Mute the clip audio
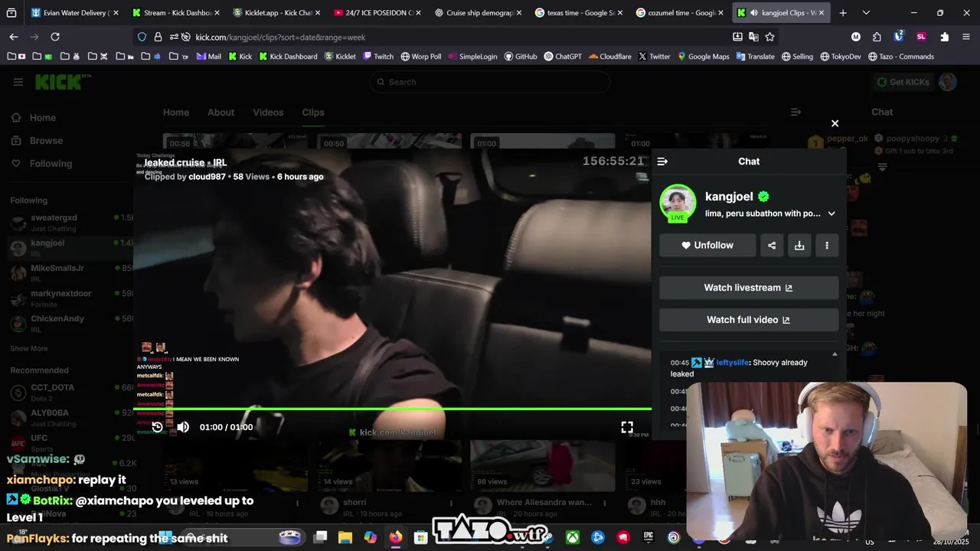Screen dimensions: 980x551 point(183,427)
